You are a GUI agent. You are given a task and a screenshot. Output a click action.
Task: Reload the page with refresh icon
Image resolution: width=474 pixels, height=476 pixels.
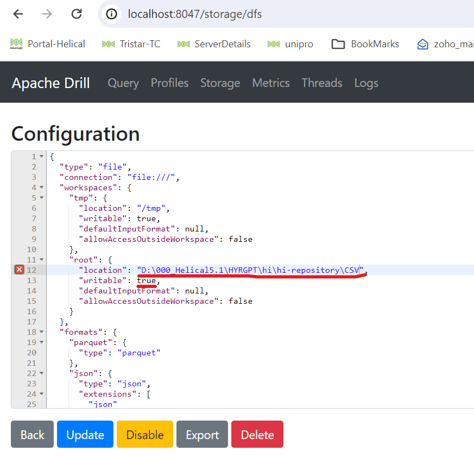coord(77,14)
